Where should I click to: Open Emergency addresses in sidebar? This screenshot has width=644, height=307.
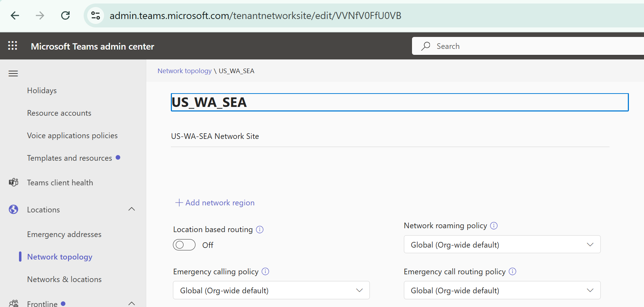click(64, 234)
